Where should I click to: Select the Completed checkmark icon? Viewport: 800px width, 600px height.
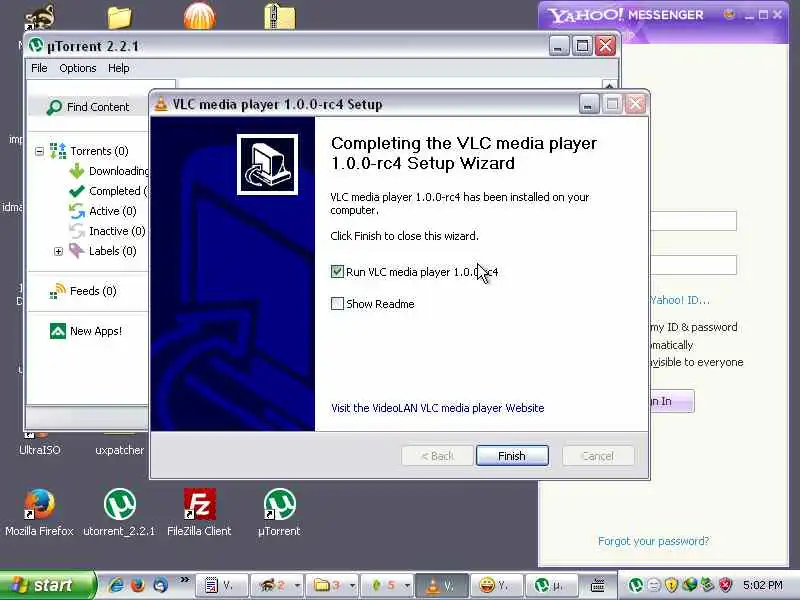pos(77,191)
